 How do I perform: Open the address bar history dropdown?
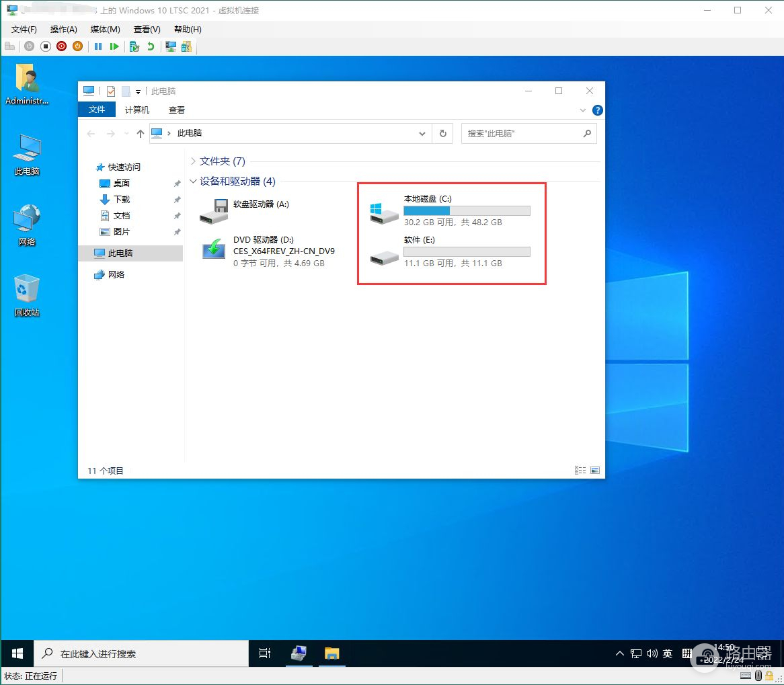coord(422,134)
